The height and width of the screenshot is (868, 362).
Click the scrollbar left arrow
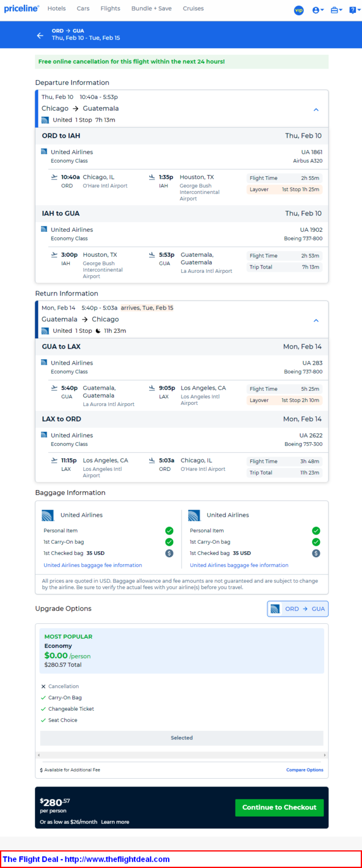pos(38,755)
